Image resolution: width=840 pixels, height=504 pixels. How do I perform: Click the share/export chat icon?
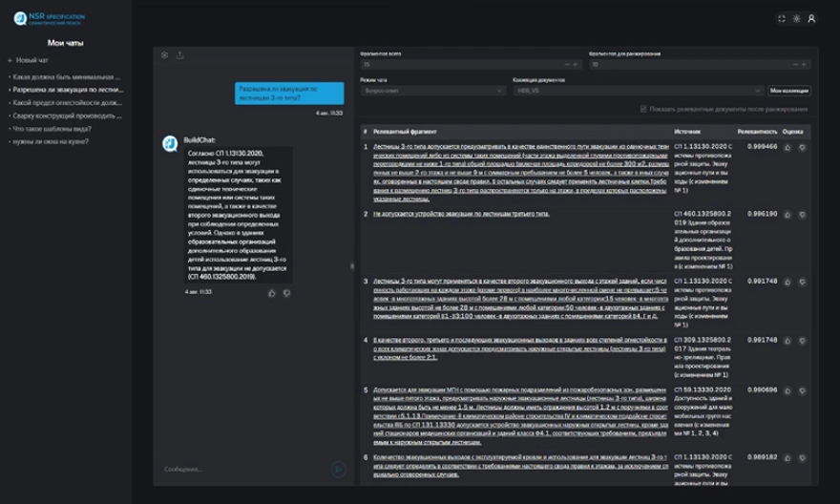coord(180,55)
